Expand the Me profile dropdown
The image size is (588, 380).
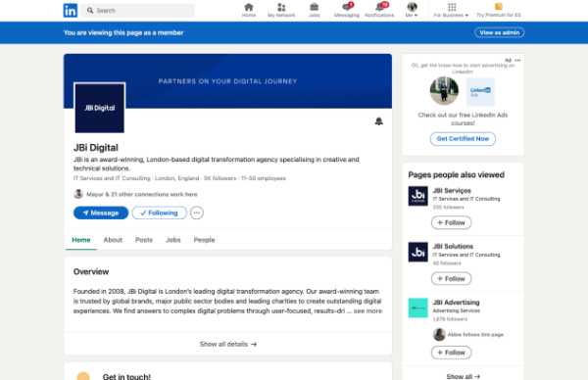point(412,10)
